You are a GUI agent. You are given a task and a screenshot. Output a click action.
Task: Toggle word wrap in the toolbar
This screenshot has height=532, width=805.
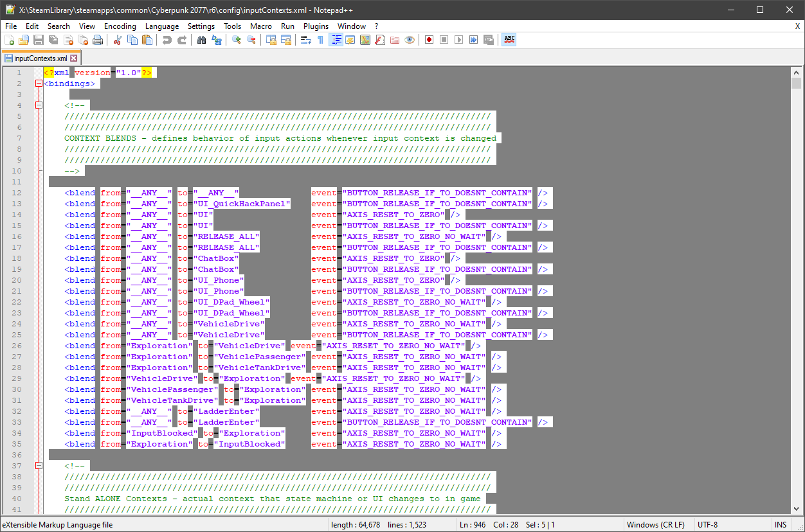305,40
